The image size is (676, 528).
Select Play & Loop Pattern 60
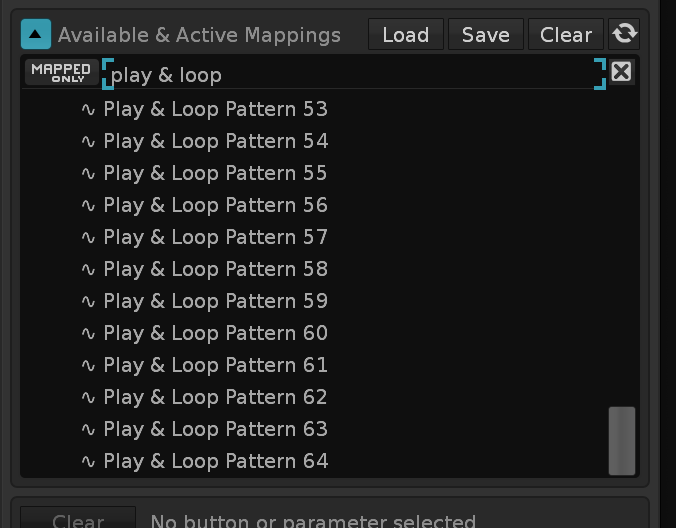215,333
